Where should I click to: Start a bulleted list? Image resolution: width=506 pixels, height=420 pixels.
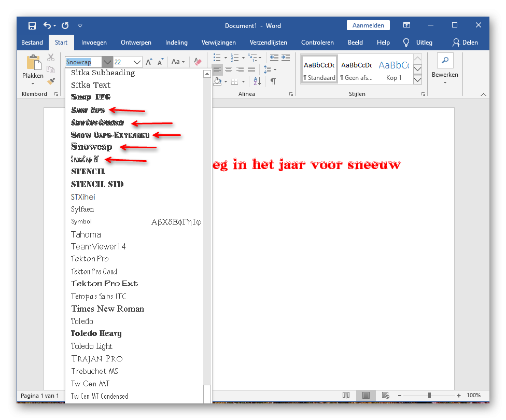(x=217, y=58)
